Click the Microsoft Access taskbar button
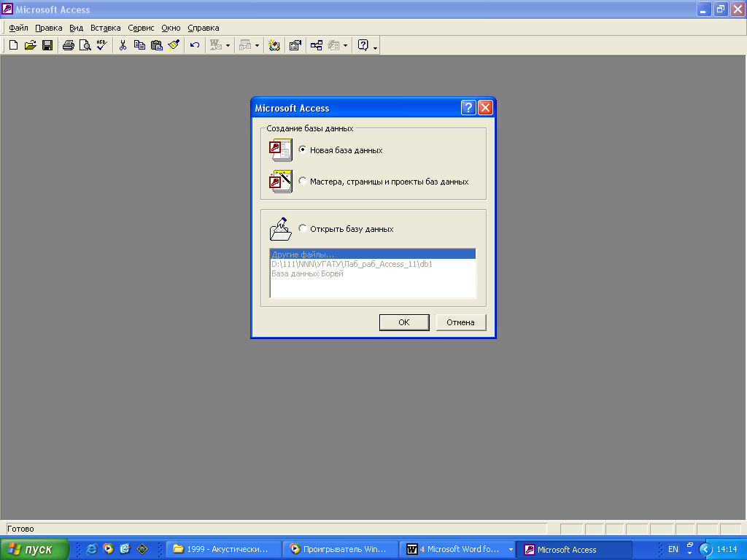The height and width of the screenshot is (560, 747). (x=575, y=549)
